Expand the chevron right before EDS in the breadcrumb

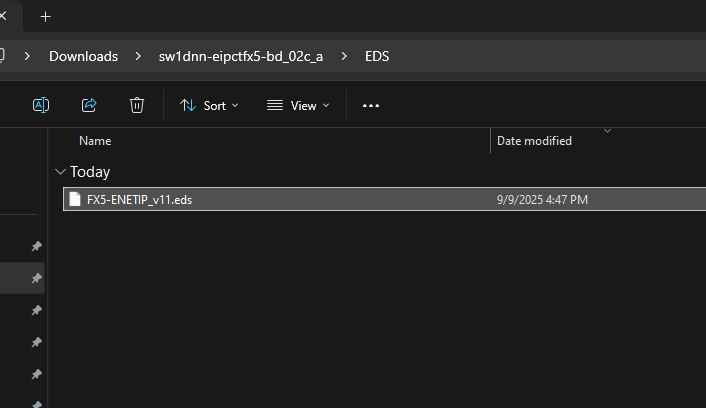[x=344, y=56]
